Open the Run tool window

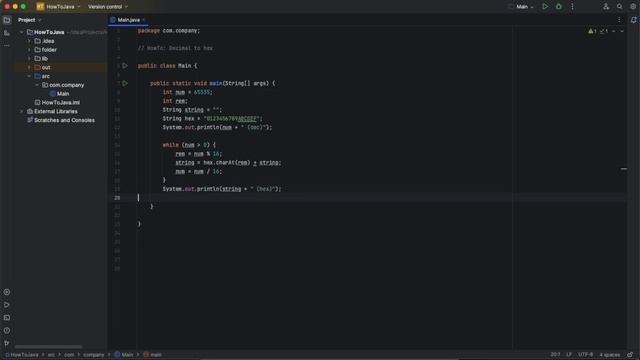pyautogui.click(x=7, y=305)
